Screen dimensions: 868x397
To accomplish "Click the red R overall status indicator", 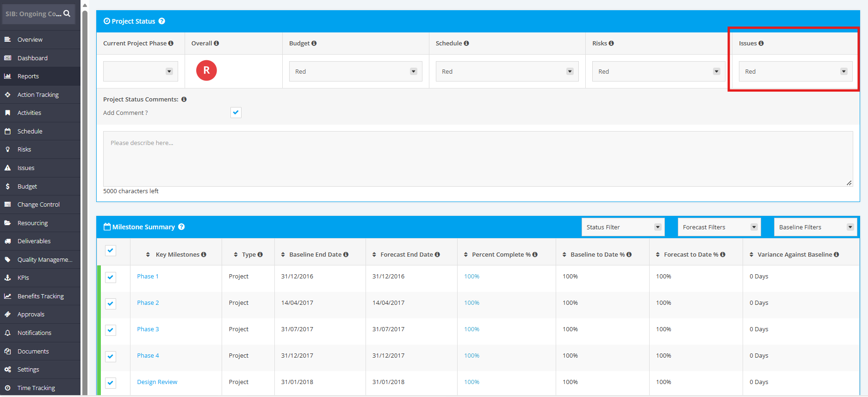I will point(206,70).
